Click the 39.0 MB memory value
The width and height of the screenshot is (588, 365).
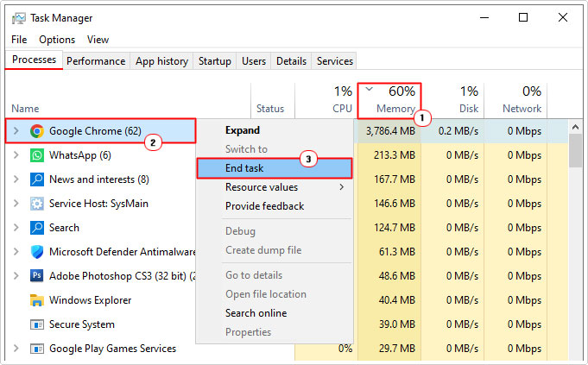tap(397, 324)
